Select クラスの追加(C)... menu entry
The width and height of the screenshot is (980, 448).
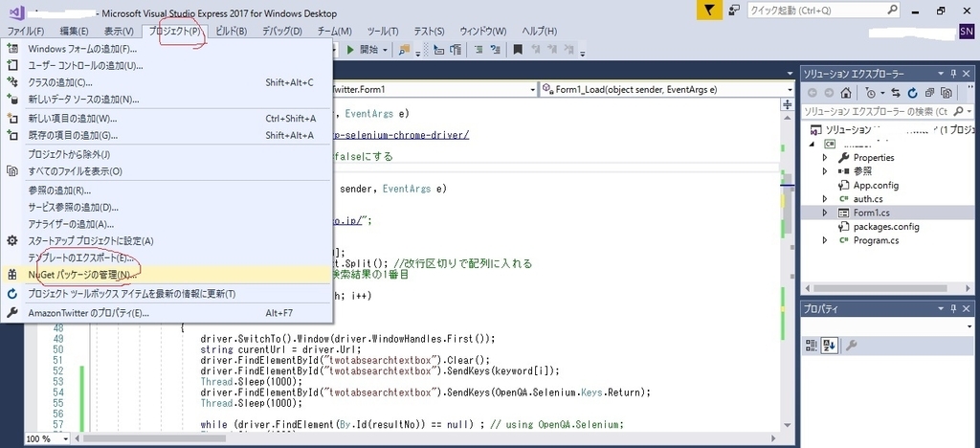[166, 82]
